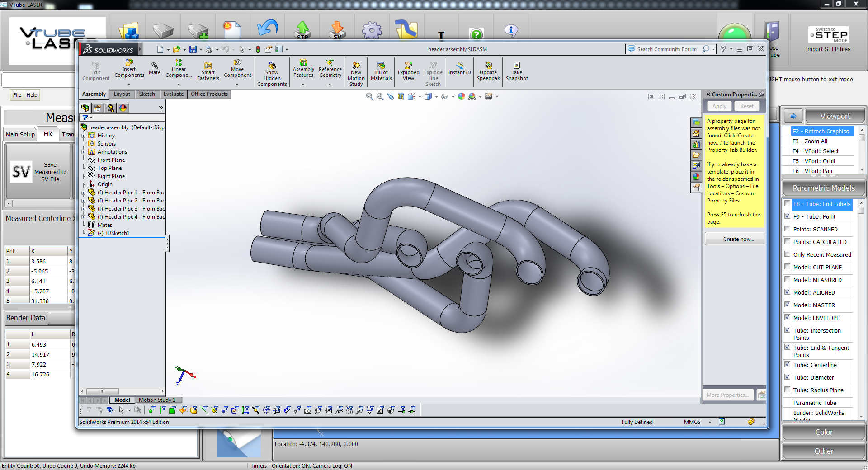Image resolution: width=868 pixels, height=470 pixels.
Task: Open the Insert Components dropdown arrow
Action: tap(129, 84)
